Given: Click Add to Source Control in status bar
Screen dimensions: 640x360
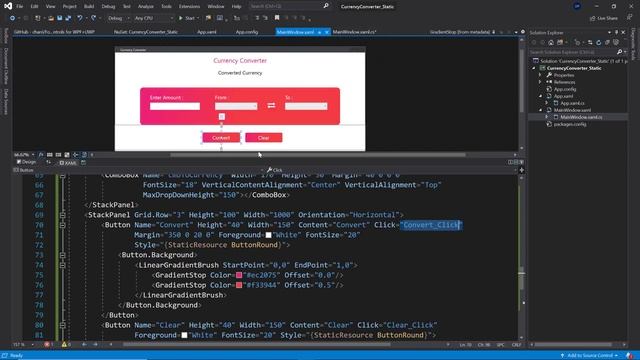Looking at the screenshot, I should pyautogui.click(x=589, y=356).
